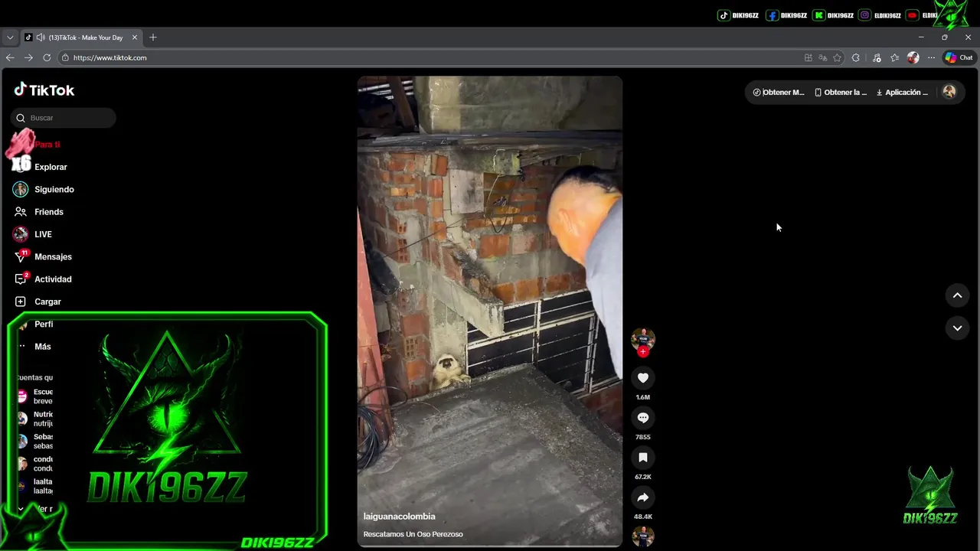Screen dimensions: 980x551
Task: Click the 7855 comments count
Action: point(643,437)
